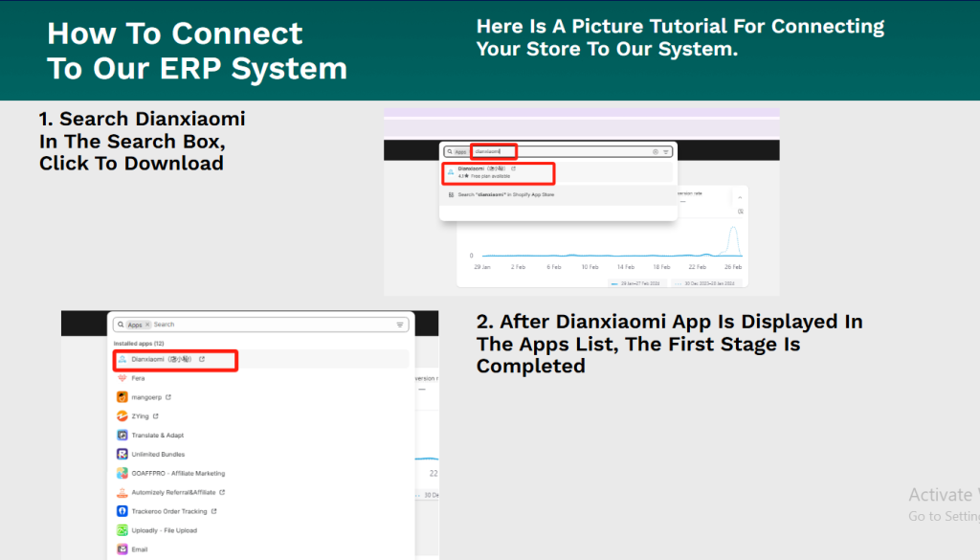
Task: Collapse the chart card using chevron arrow
Action: tap(739, 198)
